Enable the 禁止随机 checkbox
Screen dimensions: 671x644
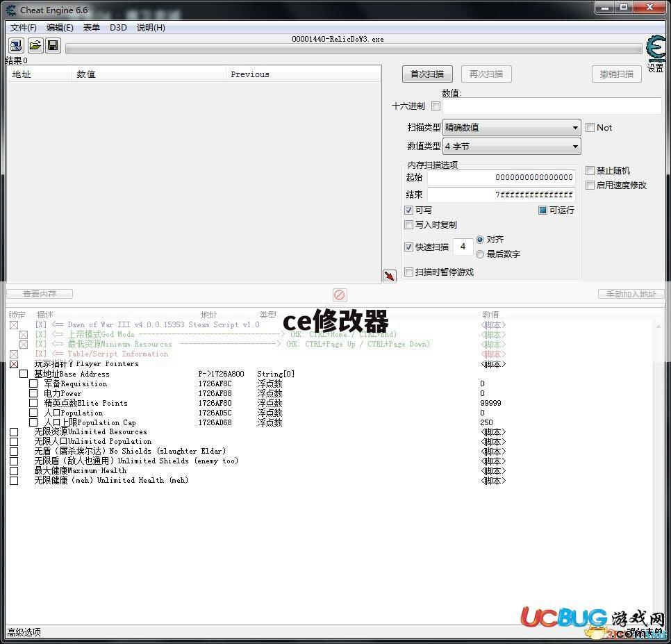590,171
